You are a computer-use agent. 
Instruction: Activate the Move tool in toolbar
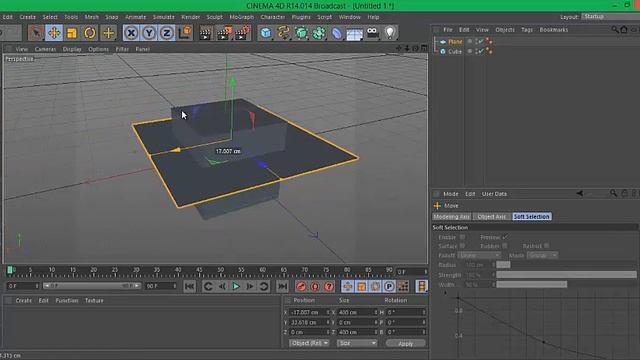pos(54,33)
